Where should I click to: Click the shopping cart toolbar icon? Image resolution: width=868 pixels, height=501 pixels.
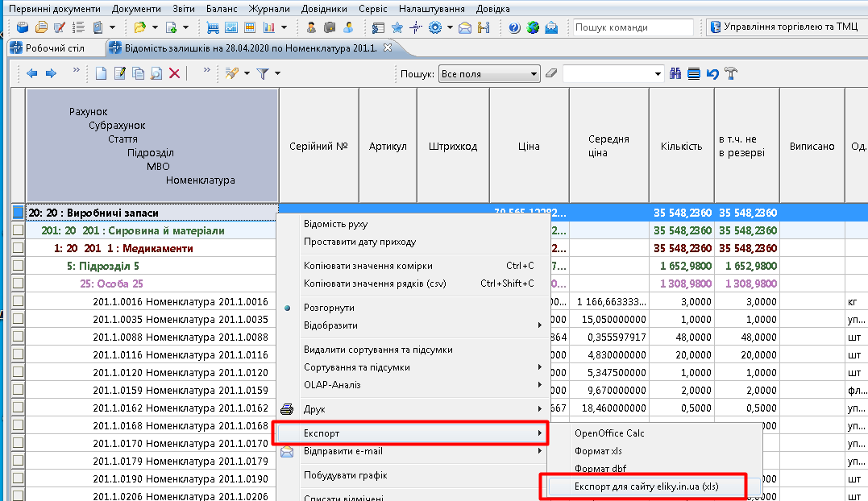(x=213, y=27)
